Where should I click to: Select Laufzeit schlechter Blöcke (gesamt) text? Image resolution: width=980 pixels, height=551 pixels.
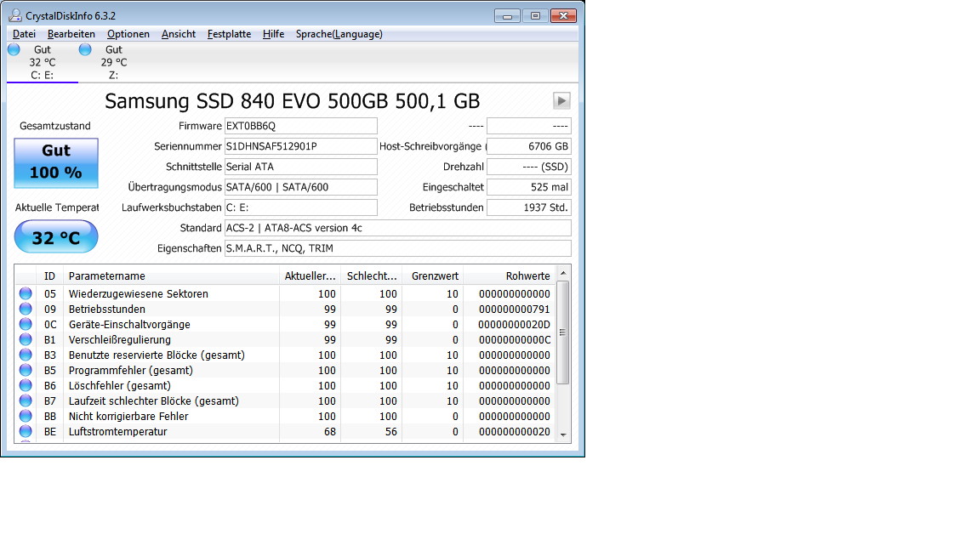[154, 401]
